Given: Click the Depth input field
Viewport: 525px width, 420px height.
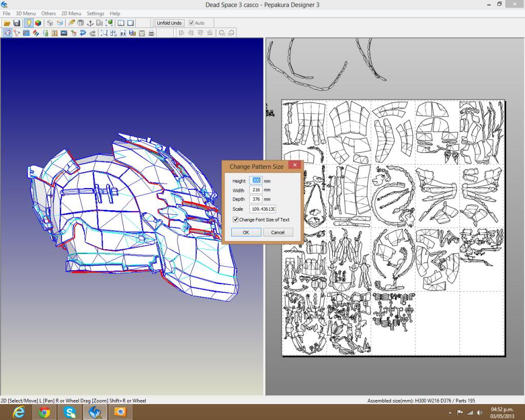Looking at the screenshot, I should click(x=256, y=199).
